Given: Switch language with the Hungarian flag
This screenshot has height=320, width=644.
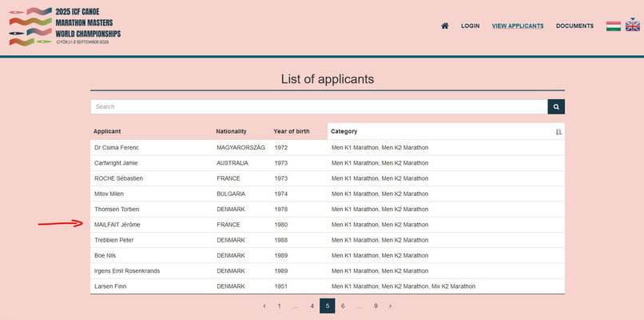Looking at the screenshot, I should click(x=614, y=26).
